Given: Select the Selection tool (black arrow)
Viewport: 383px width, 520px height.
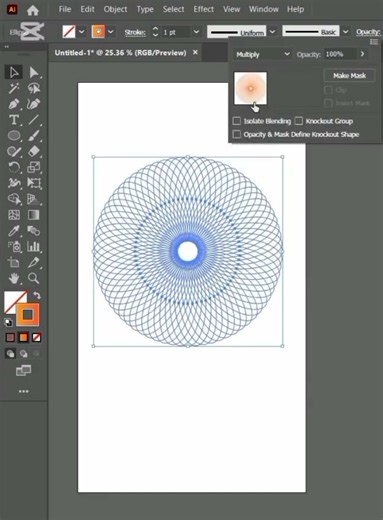Looking at the screenshot, I should 14,72.
